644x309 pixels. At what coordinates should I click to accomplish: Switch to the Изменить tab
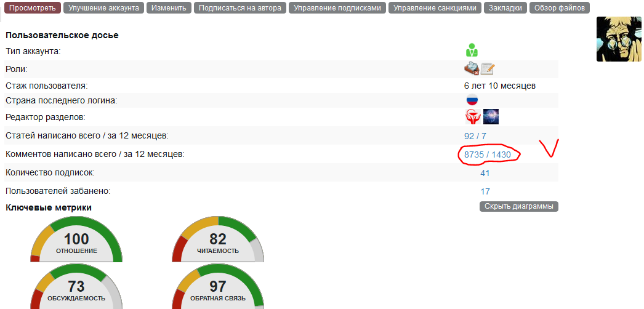(168, 9)
